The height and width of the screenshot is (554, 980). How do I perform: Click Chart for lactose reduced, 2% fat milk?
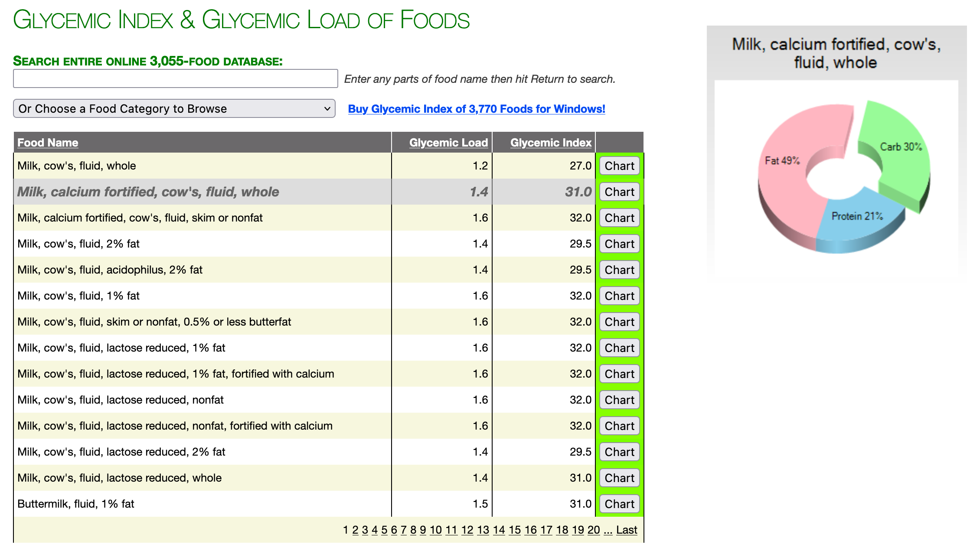619,452
